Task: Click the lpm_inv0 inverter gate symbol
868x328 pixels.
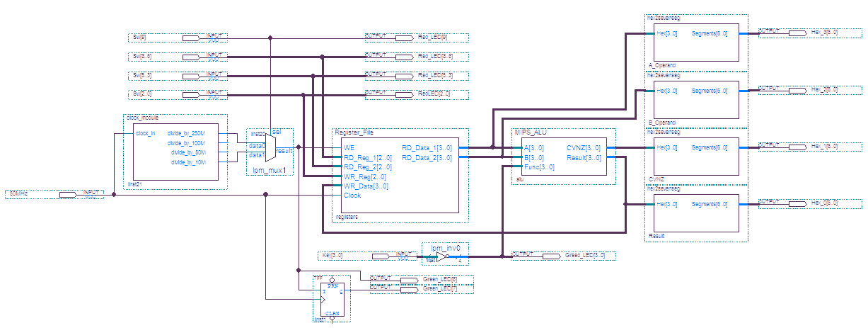Action: coord(441,256)
